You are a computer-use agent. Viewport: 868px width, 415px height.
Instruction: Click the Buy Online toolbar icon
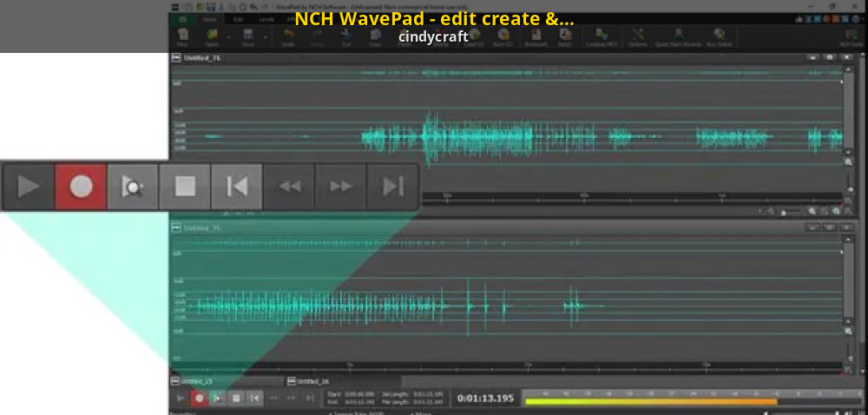pyautogui.click(x=719, y=36)
